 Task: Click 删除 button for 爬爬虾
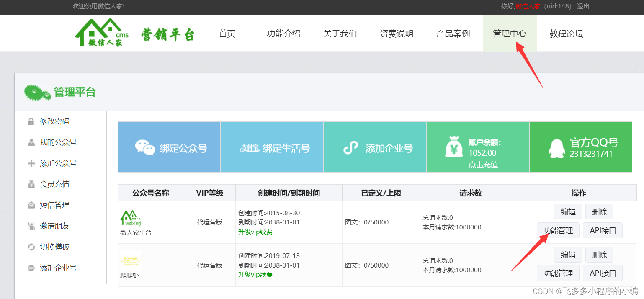[600, 255]
